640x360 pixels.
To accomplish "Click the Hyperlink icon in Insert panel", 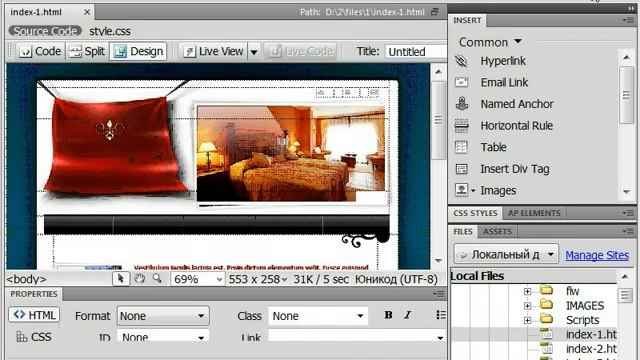I will coord(461,61).
